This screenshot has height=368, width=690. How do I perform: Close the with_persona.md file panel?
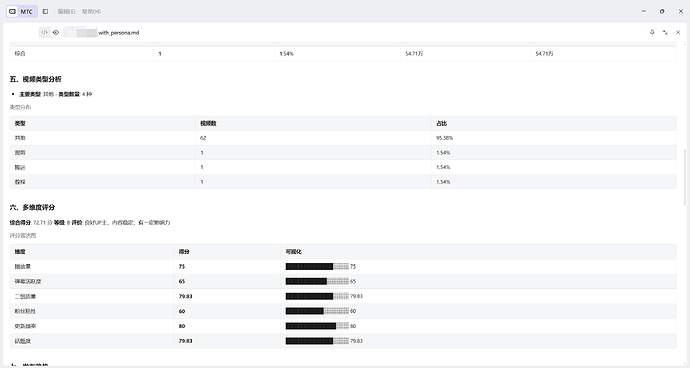(678, 32)
